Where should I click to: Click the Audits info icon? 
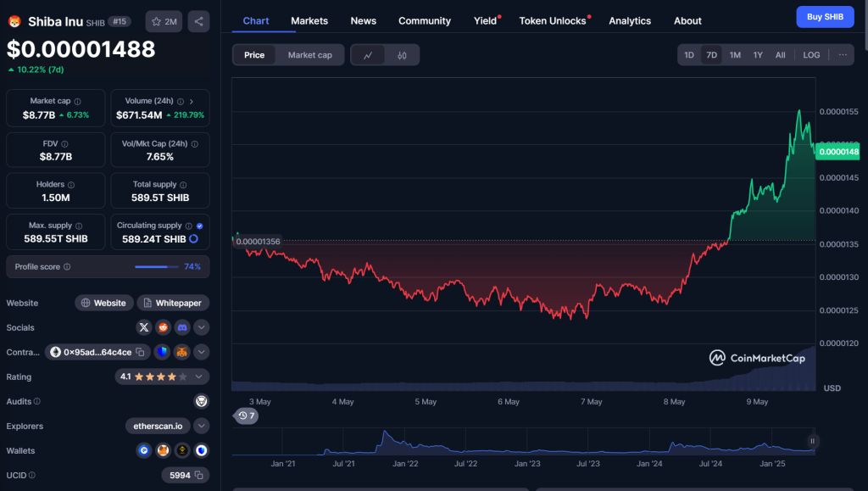coord(37,401)
